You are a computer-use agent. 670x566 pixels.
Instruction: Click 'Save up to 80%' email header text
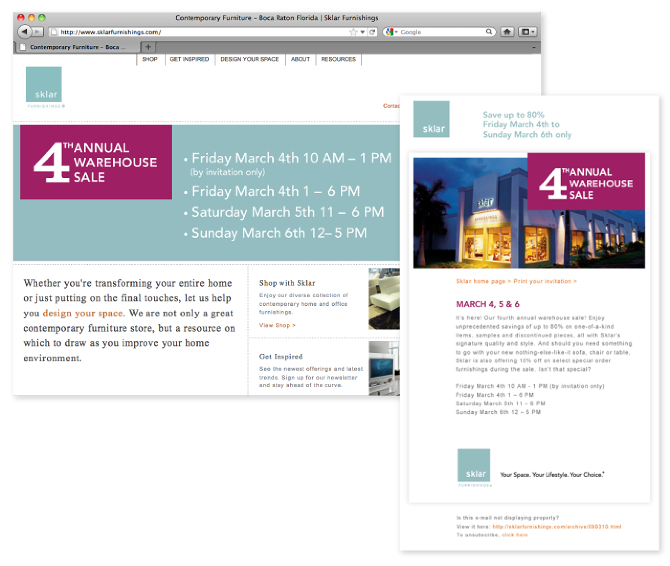click(514, 115)
